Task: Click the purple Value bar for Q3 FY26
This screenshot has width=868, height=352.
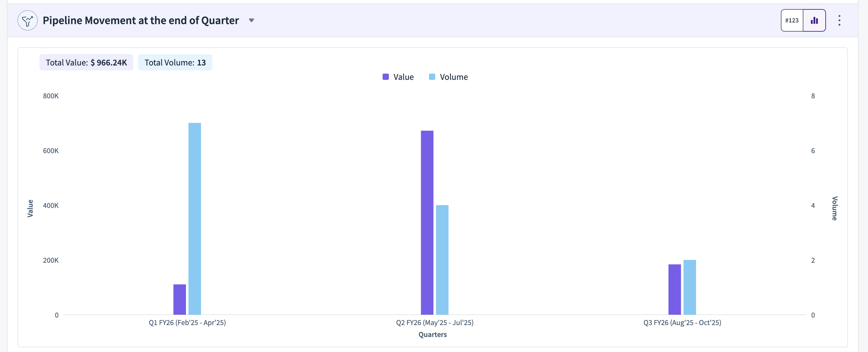Action: coord(675,289)
